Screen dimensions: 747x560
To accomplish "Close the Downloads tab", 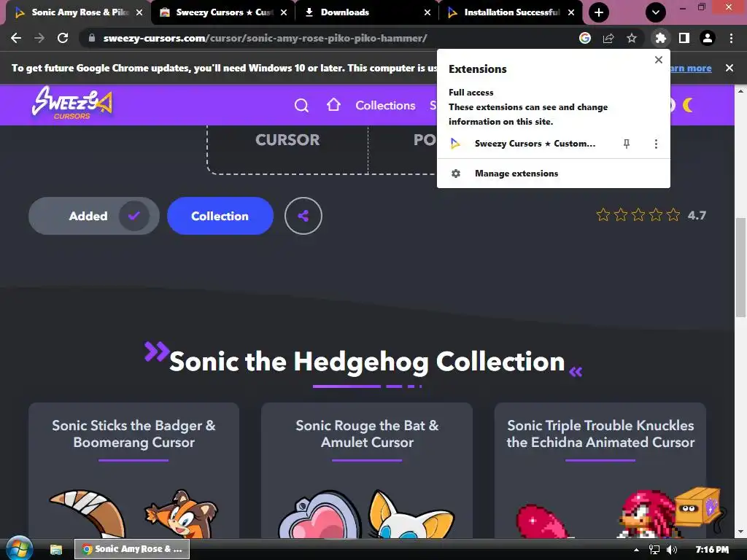I will [x=427, y=12].
